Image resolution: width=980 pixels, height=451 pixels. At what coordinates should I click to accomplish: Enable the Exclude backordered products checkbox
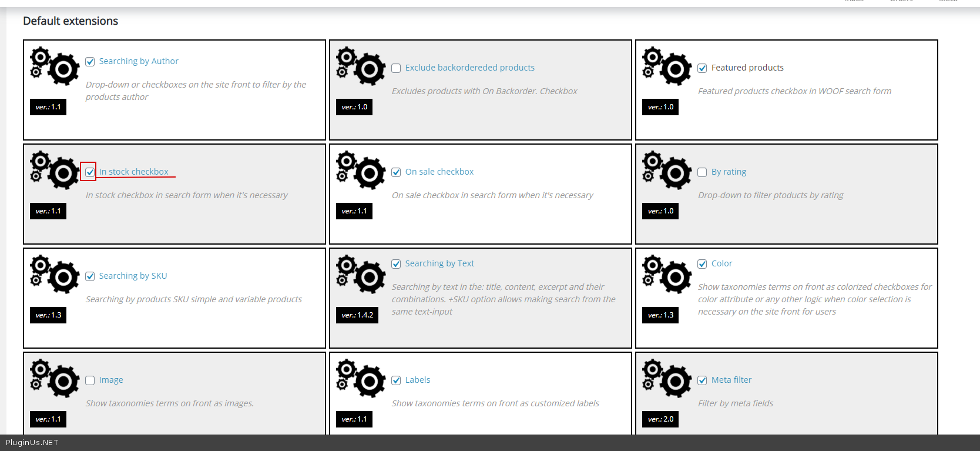point(396,68)
